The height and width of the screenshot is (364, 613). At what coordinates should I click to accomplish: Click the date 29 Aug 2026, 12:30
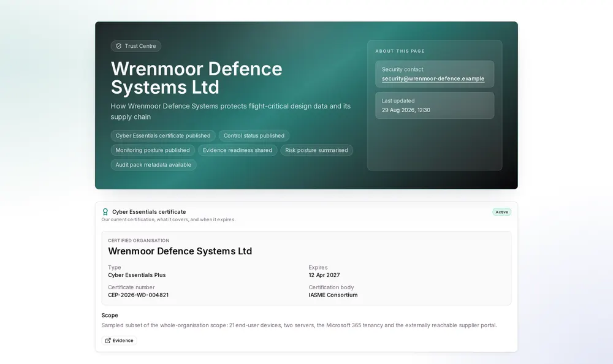(x=406, y=110)
